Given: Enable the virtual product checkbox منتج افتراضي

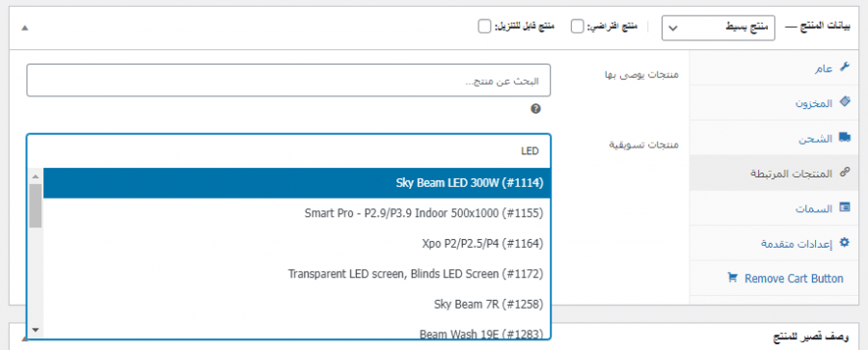Looking at the screenshot, I should pyautogui.click(x=578, y=27).
